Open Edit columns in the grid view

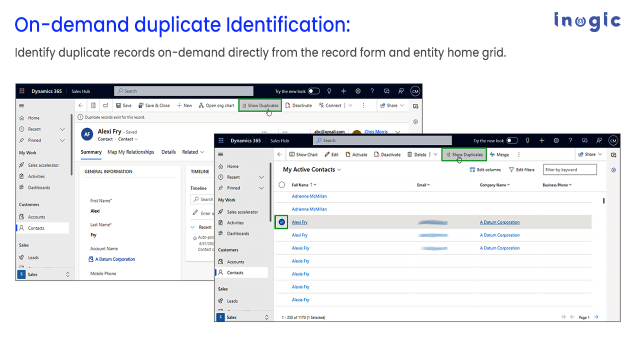pos(485,169)
